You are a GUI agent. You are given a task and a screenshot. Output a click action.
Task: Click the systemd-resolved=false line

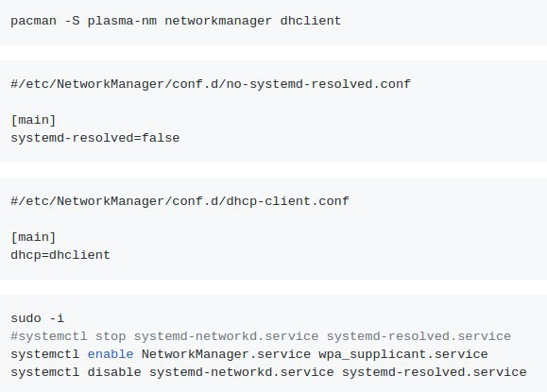(x=95, y=138)
